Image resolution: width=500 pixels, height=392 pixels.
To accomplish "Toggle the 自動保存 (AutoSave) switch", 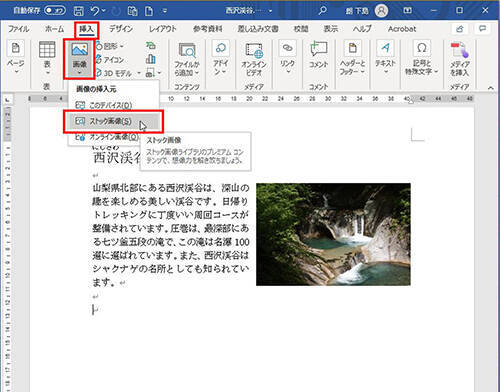I will [x=55, y=11].
